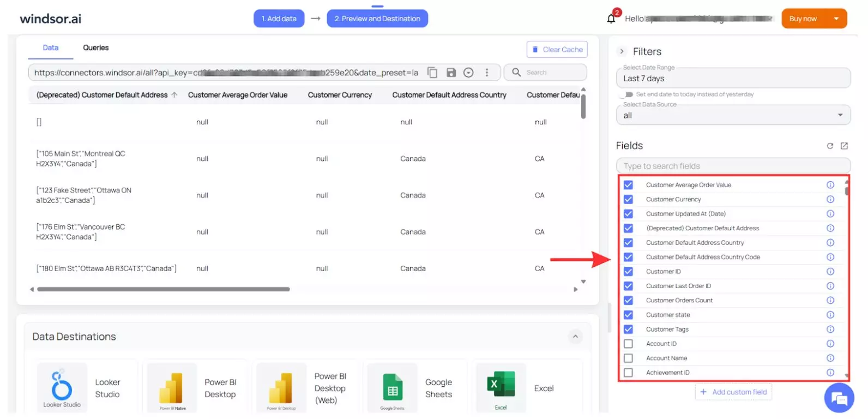The image size is (868, 419).
Task: Toggle set end date to today
Action: [x=627, y=94]
